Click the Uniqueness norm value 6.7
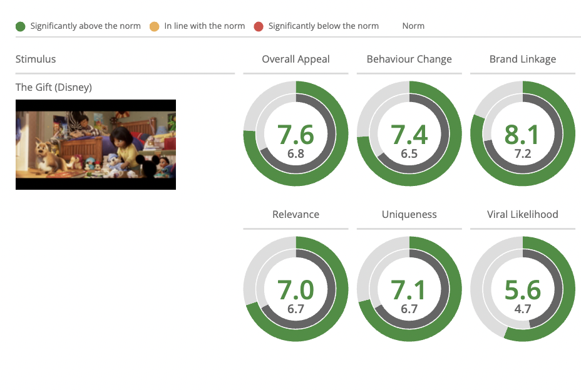Viewport: 581px width, 392px height. [409, 309]
